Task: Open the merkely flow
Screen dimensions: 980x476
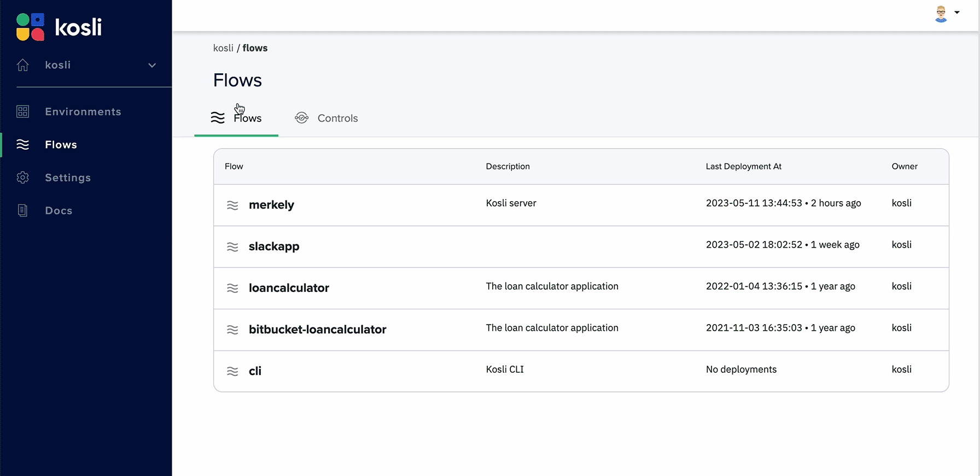Action: 271,205
